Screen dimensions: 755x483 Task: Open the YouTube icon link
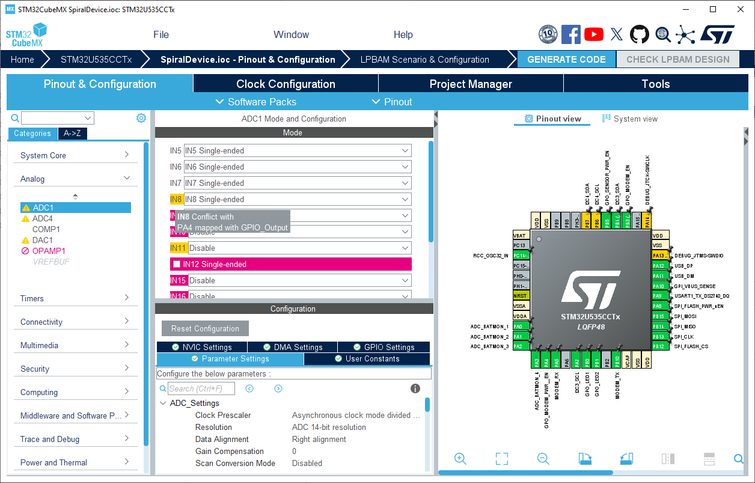594,34
